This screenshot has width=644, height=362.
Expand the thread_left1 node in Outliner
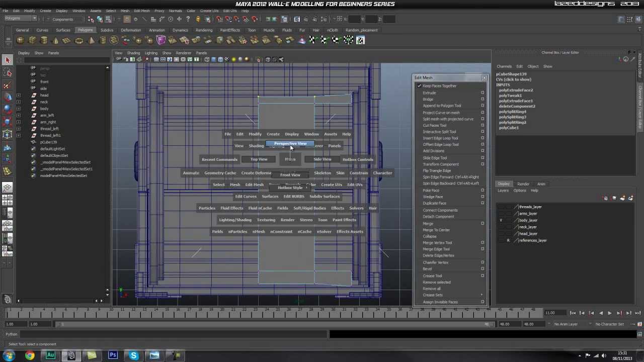pyautogui.click(x=19, y=135)
